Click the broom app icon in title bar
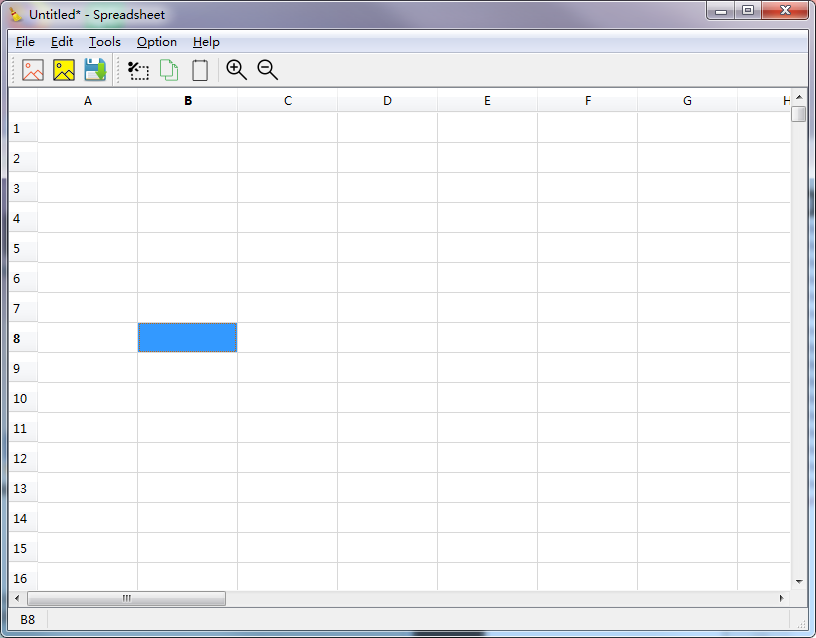Viewport: 816px width, 638px height. (x=16, y=14)
